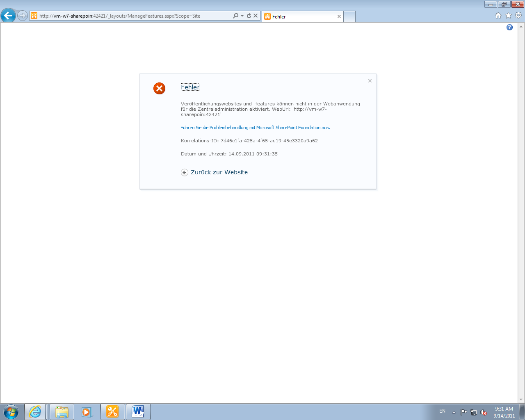525x420 pixels.
Task: Open the Windows Start menu
Action: click(11, 412)
